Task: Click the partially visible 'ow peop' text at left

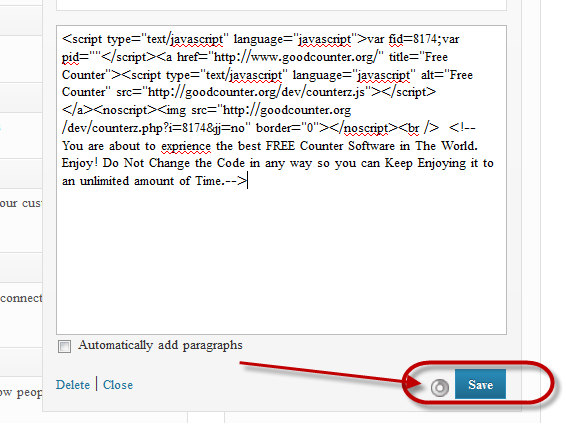Action: (x=21, y=392)
